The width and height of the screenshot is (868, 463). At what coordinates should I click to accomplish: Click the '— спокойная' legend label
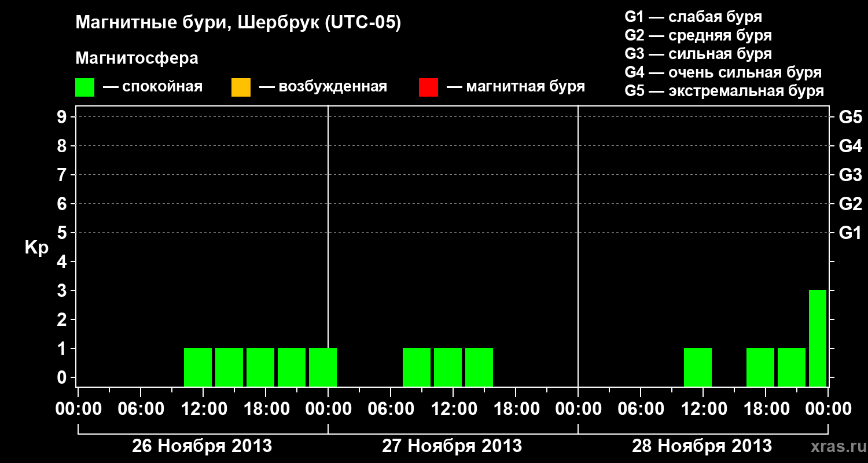click(153, 87)
